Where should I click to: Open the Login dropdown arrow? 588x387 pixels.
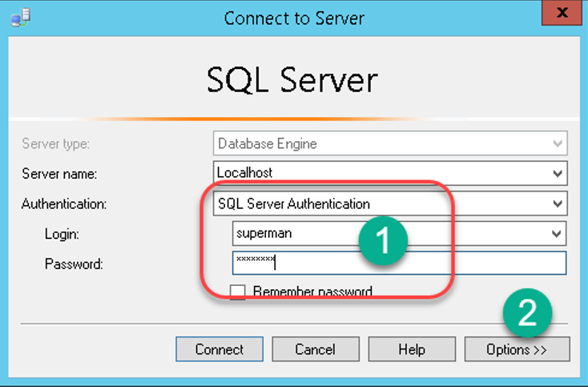click(558, 234)
